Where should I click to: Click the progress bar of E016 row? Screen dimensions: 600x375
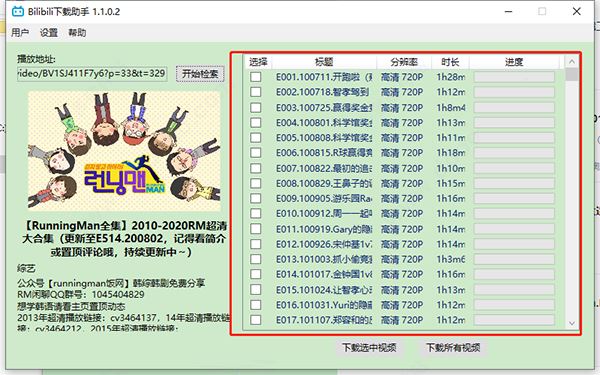tap(514, 305)
